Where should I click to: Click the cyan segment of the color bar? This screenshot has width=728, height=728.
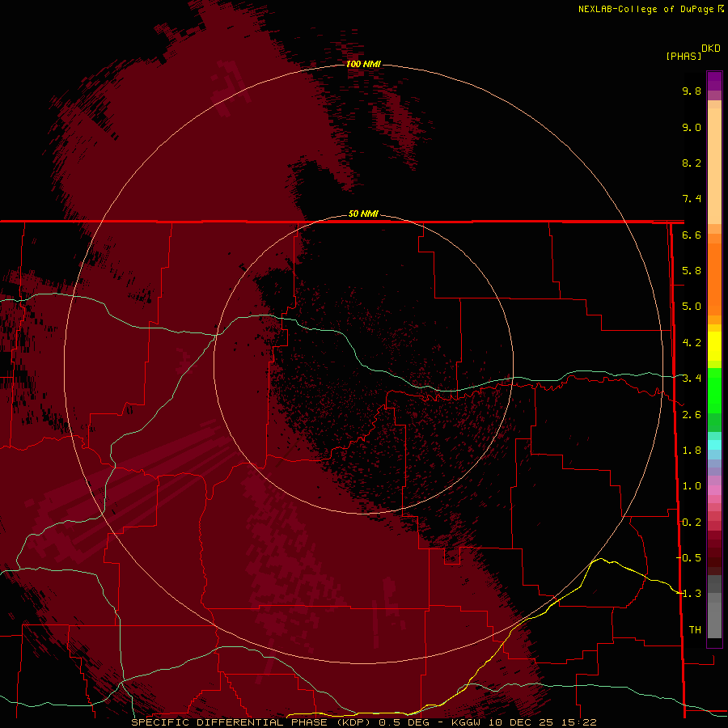[714, 445]
